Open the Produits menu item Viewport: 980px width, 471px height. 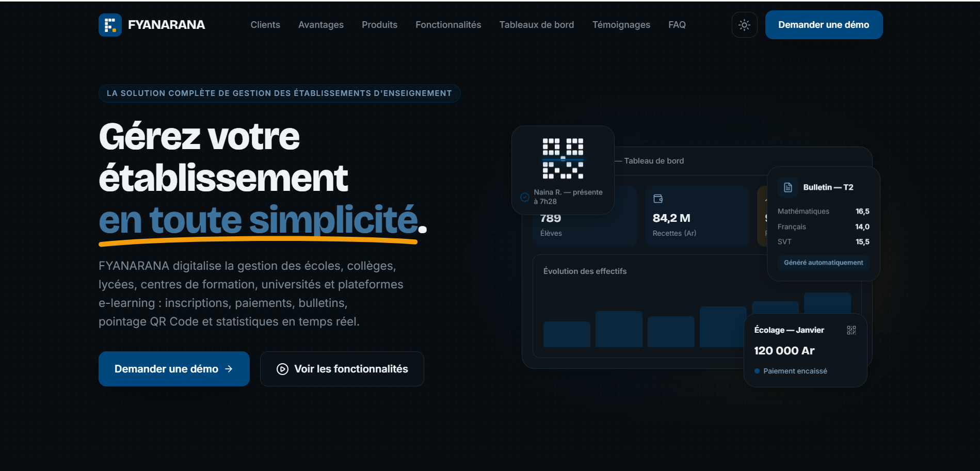(x=379, y=25)
